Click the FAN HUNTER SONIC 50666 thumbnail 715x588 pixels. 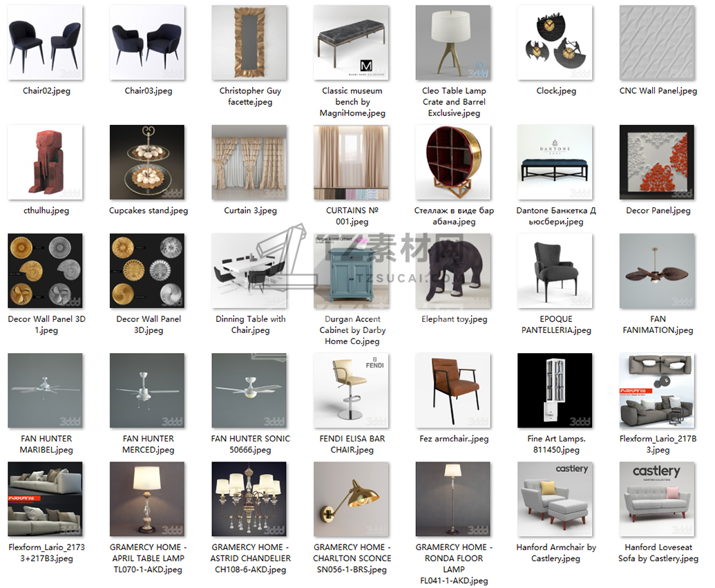pyautogui.click(x=249, y=390)
